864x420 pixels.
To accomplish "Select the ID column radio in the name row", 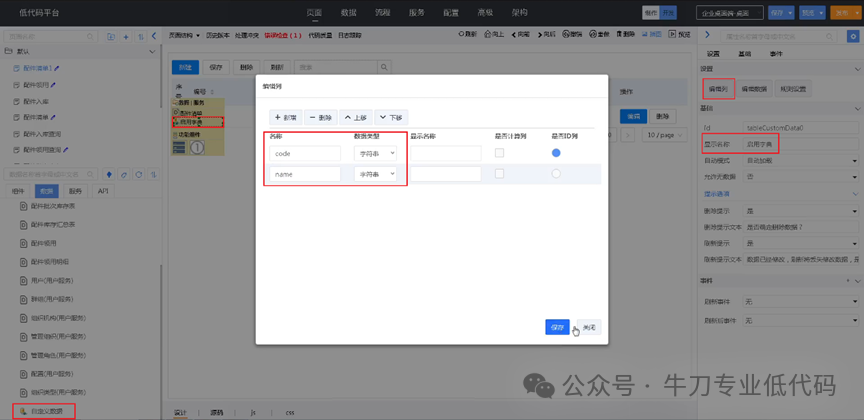I will coord(556,174).
